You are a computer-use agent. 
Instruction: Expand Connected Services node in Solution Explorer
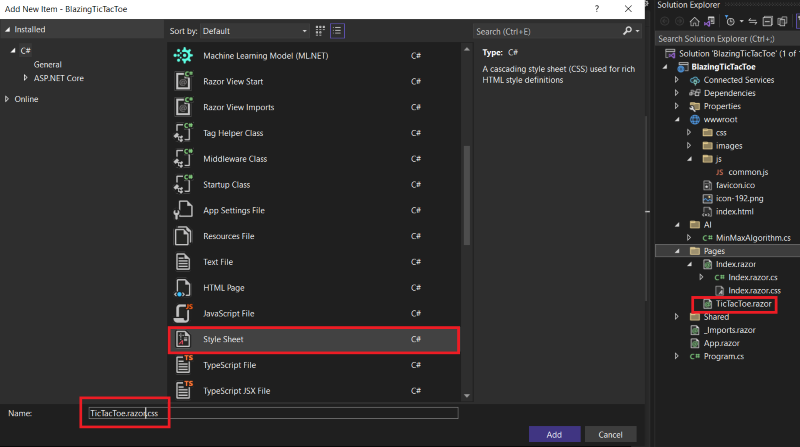coord(677,80)
